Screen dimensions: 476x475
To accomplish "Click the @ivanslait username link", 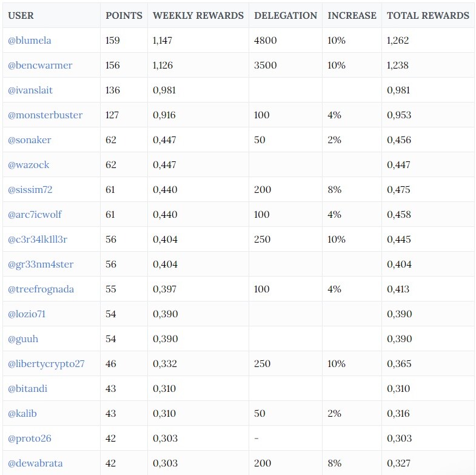I will (x=30, y=90).
